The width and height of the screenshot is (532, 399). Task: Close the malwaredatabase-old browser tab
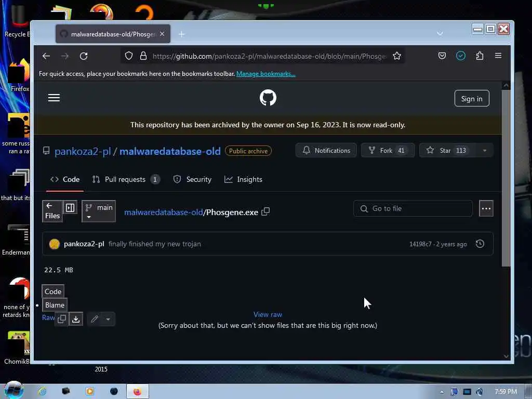[162, 34]
